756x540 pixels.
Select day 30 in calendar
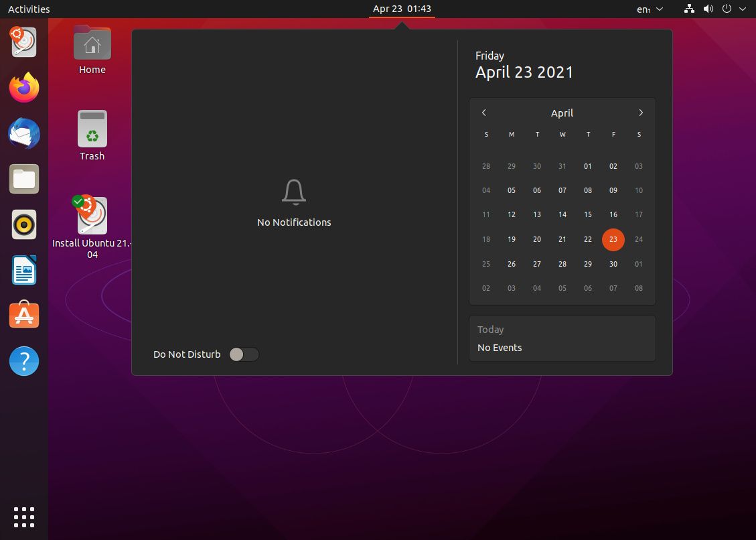click(x=613, y=264)
